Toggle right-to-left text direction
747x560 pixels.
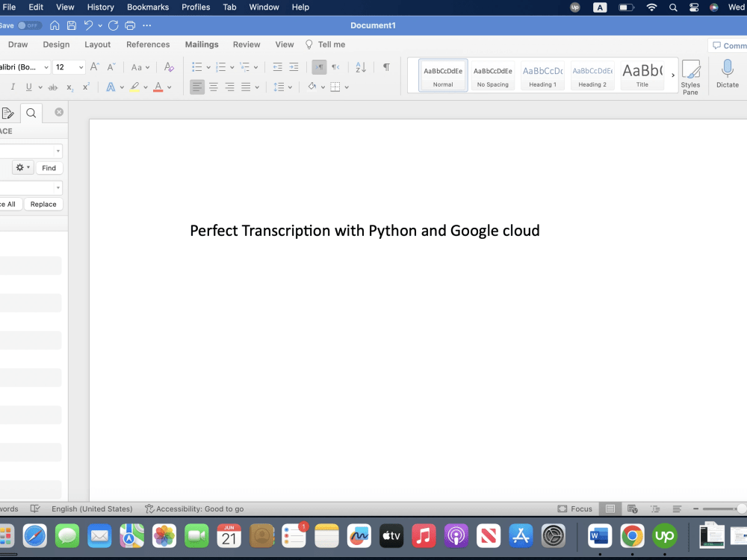[x=336, y=67]
